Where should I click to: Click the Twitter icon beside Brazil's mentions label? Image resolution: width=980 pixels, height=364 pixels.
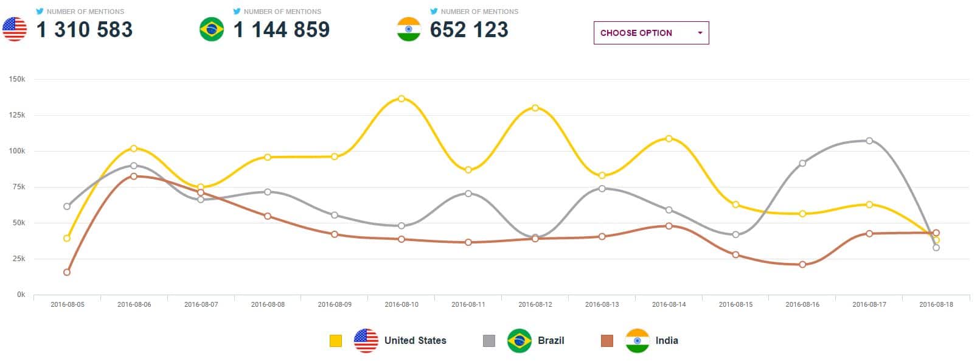[237, 10]
